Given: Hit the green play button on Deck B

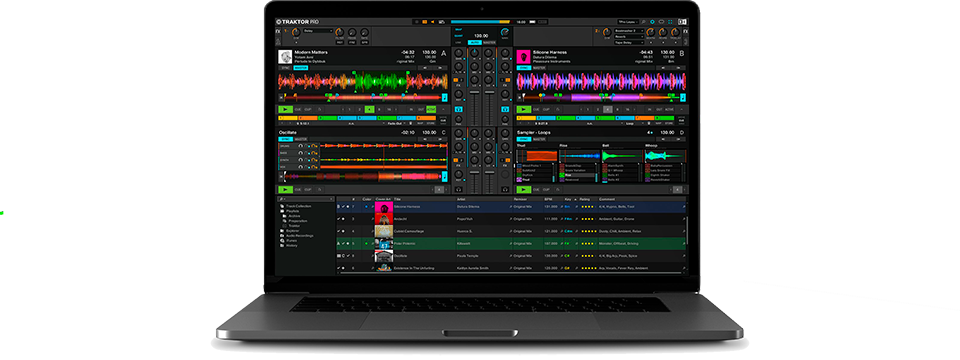Looking at the screenshot, I should [x=523, y=110].
